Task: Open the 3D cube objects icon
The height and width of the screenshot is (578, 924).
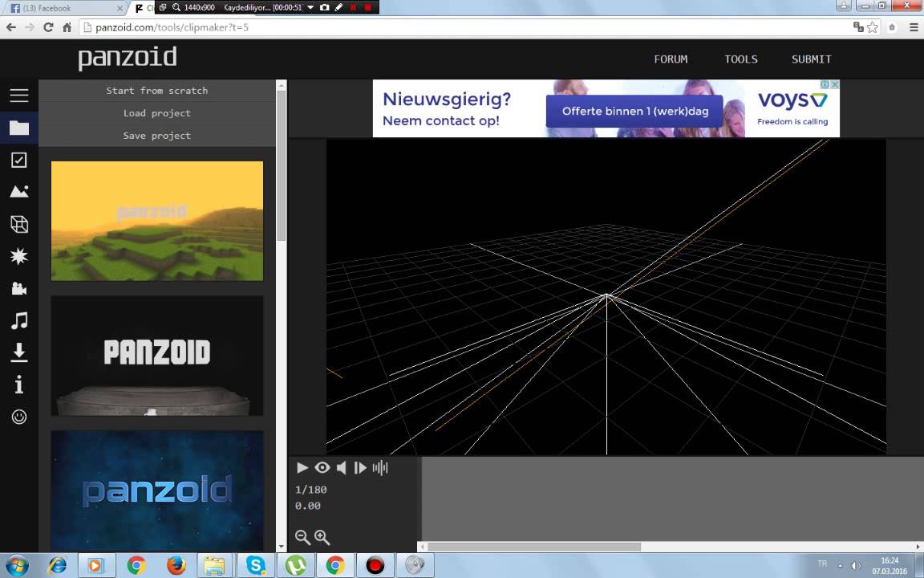Action: coord(19,223)
